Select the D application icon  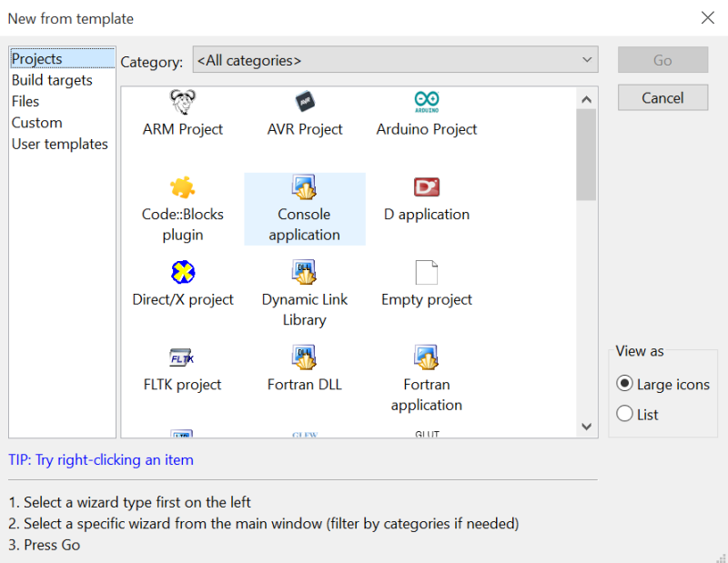tap(427, 187)
